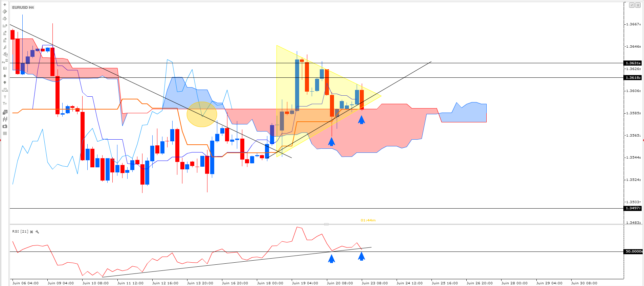Open the list lines icon in toolbar

pyautogui.click(x=5, y=134)
